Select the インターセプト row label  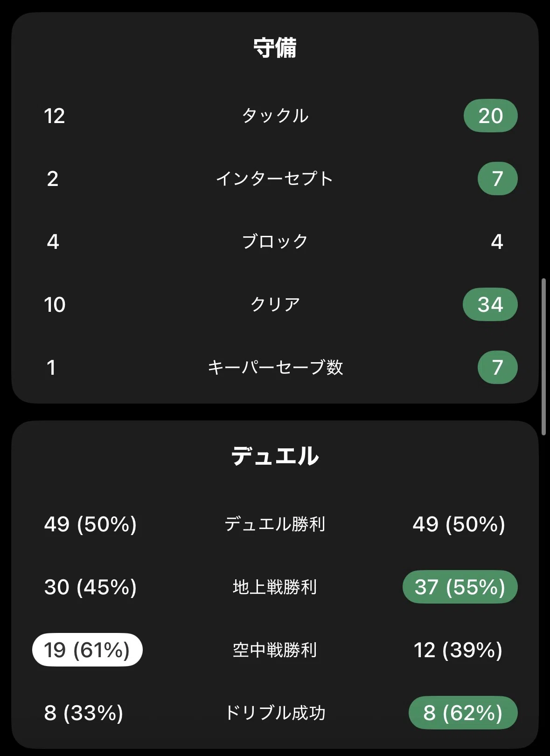tap(275, 179)
